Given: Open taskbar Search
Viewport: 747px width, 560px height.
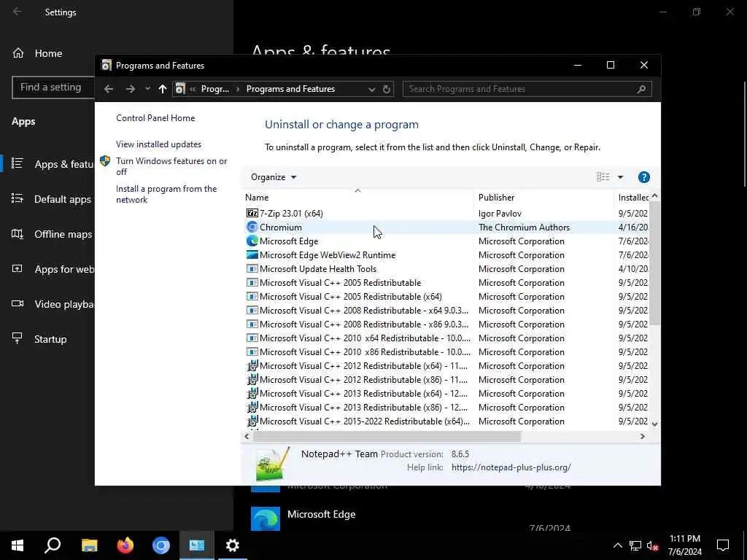Looking at the screenshot, I should click(53, 545).
